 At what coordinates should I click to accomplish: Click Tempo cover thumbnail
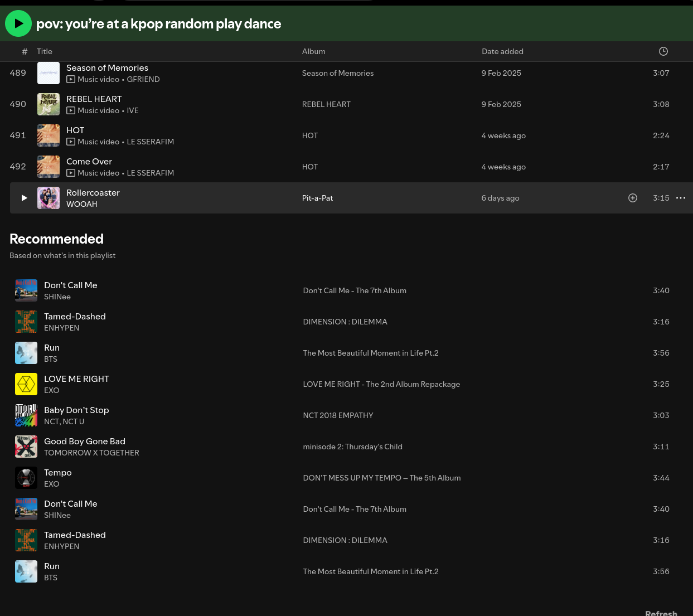click(26, 478)
